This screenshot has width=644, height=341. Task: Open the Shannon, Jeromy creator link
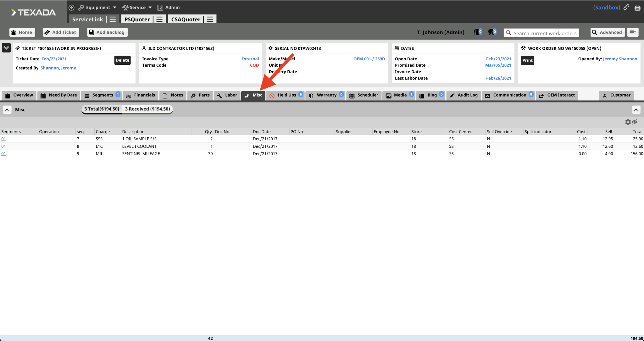tap(58, 68)
